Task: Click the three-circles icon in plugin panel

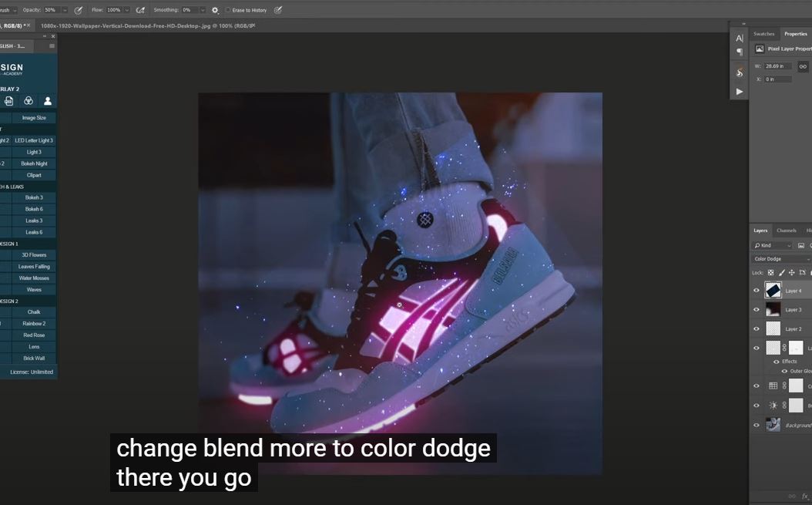Action: coord(29,101)
